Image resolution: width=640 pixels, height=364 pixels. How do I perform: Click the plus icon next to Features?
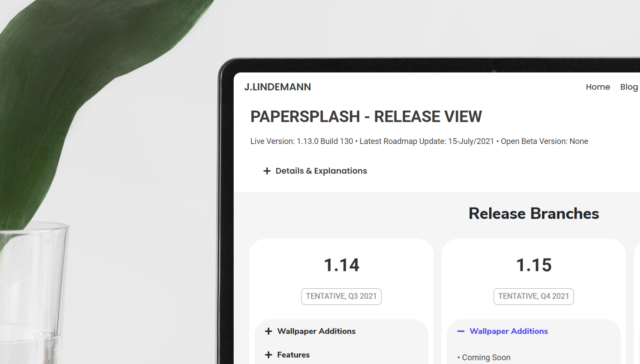tap(268, 355)
